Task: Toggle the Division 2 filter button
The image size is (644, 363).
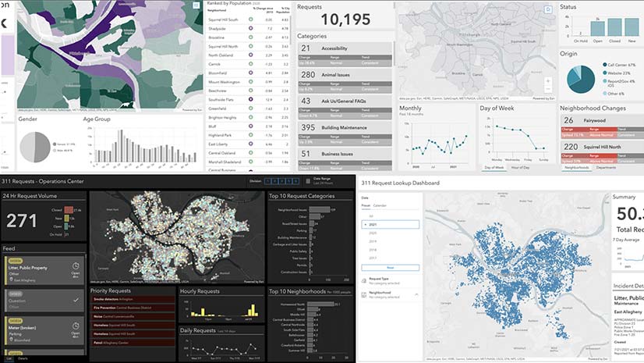Action: (274, 181)
